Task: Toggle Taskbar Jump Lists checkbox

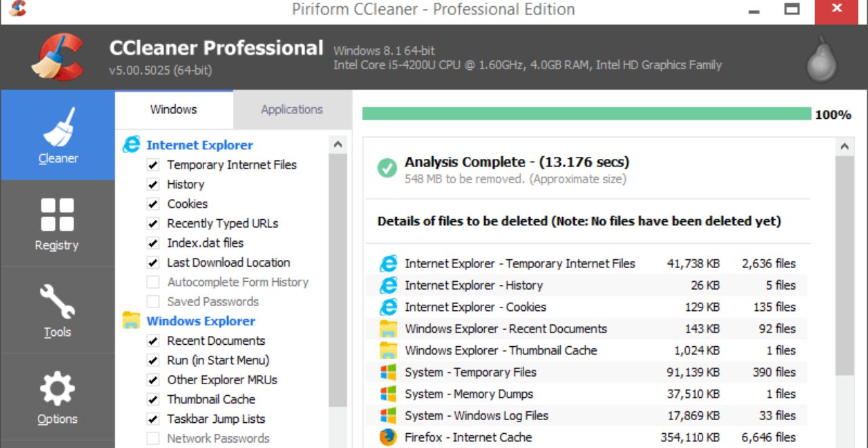Action: [153, 419]
